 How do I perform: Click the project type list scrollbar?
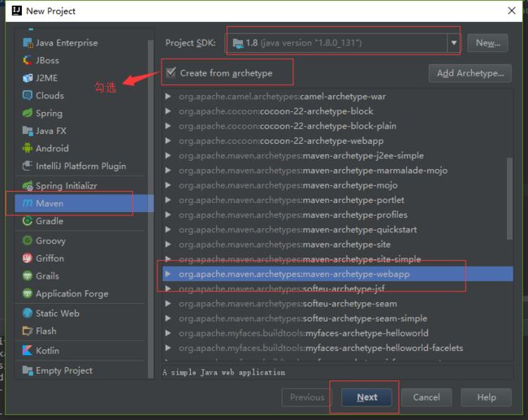[x=150, y=209]
